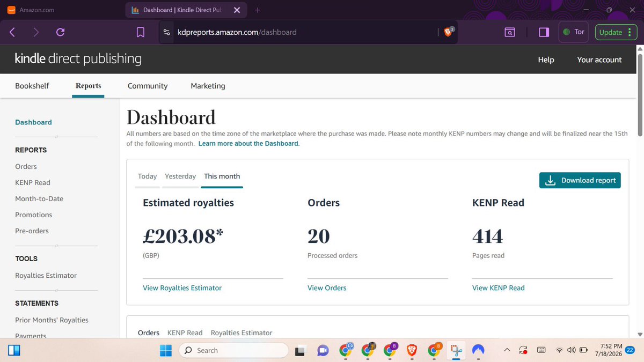Open Help in the KDP header

point(546,60)
